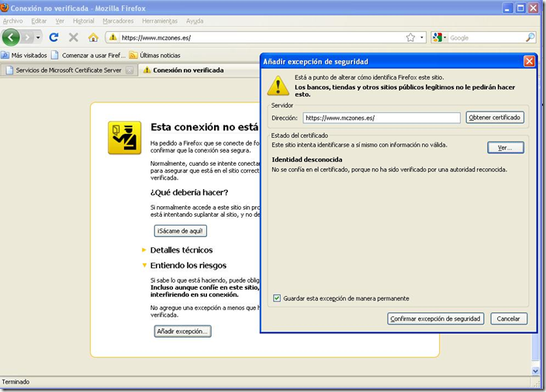Maximize the Firefox window
This screenshot has width=546, height=392.
(520, 8)
